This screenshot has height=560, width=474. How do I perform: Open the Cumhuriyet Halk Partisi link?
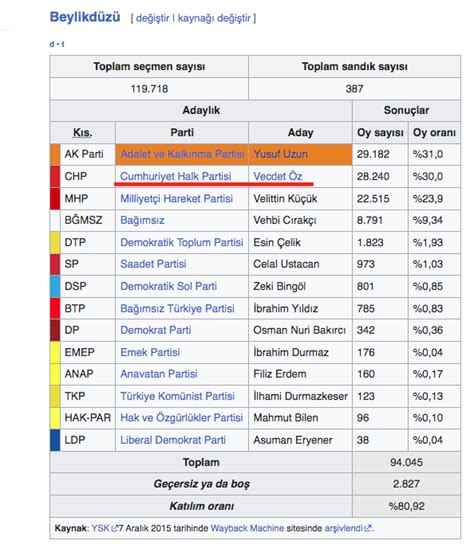click(176, 176)
